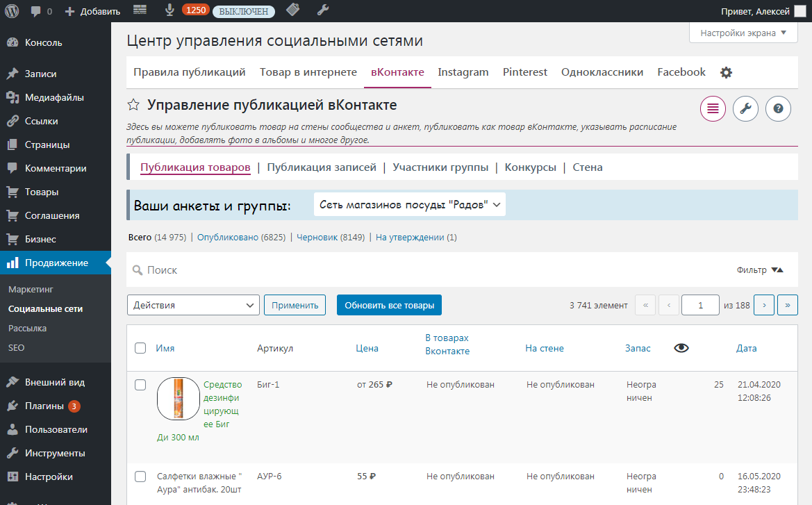Sort by Цена column header
The height and width of the screenshot is (505, 812).
(367, 348)
